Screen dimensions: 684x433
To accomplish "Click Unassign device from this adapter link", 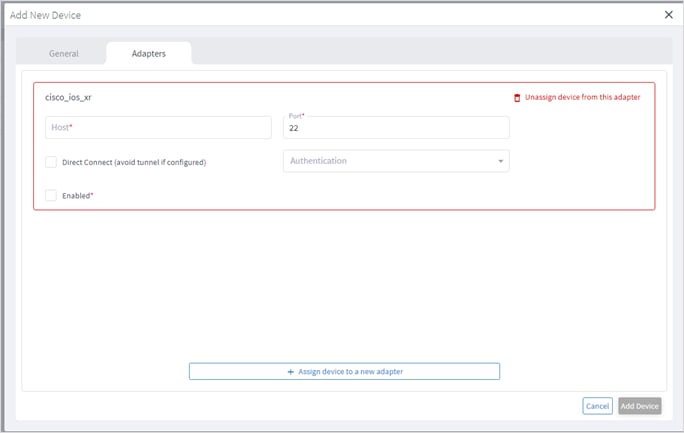I will 583,98.
